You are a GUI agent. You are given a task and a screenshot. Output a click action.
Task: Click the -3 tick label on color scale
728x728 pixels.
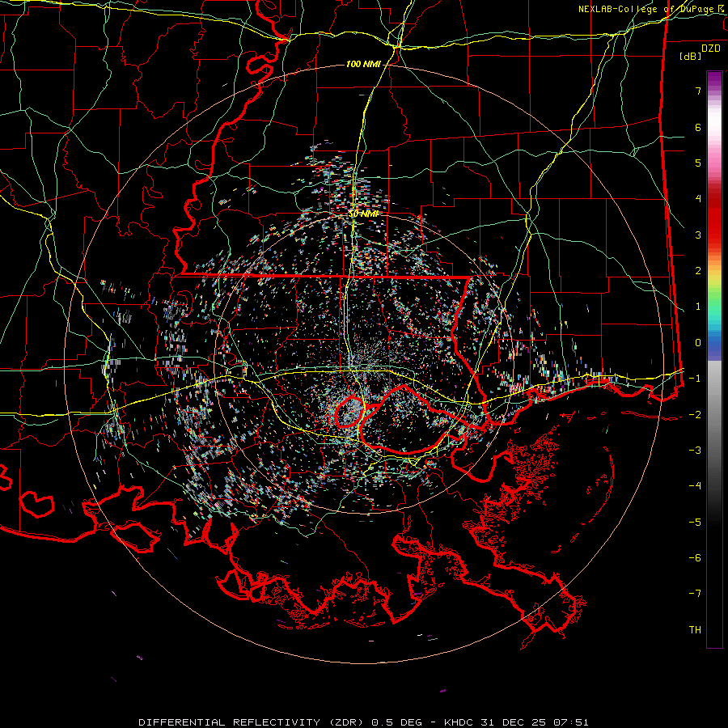pyautogui.click(x=695, y=451)
